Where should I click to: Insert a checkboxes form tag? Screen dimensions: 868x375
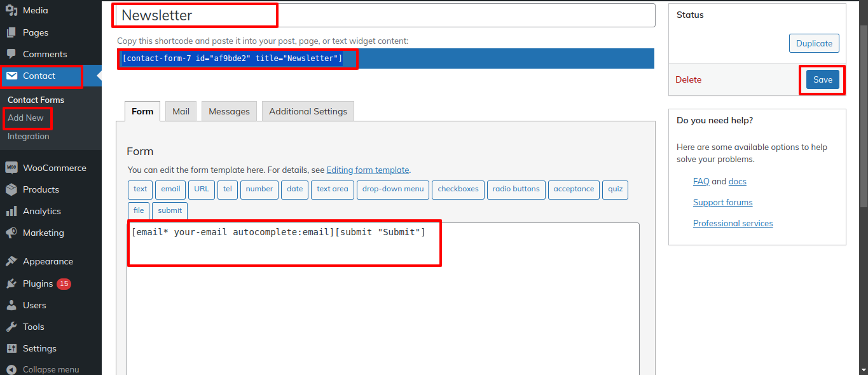(x=458, y=189)
